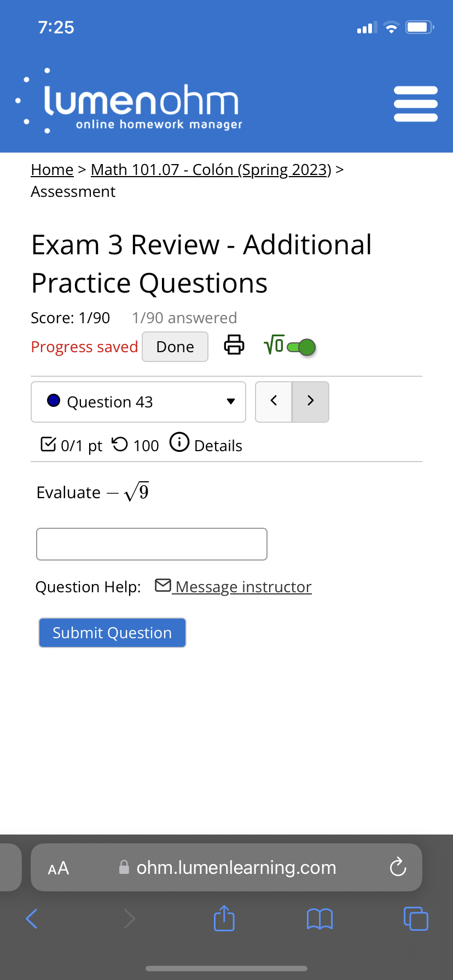Tap the Safari share icon

tap(224, 919)
